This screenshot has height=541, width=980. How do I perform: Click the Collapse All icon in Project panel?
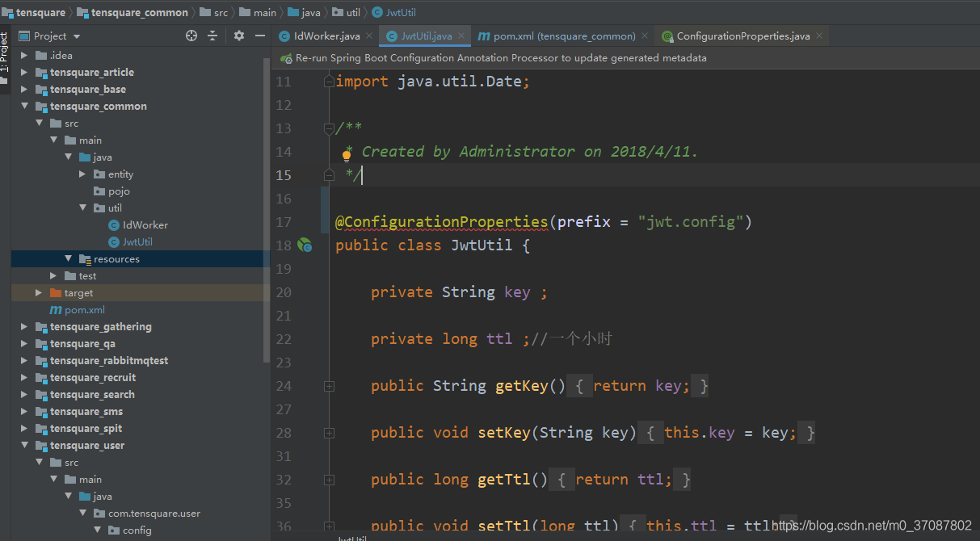coord(212,36)
